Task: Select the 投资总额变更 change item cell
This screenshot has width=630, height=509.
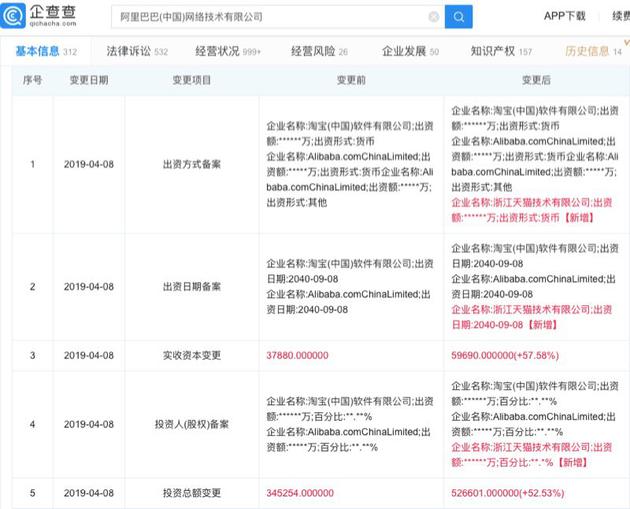Action: (192, 493)
